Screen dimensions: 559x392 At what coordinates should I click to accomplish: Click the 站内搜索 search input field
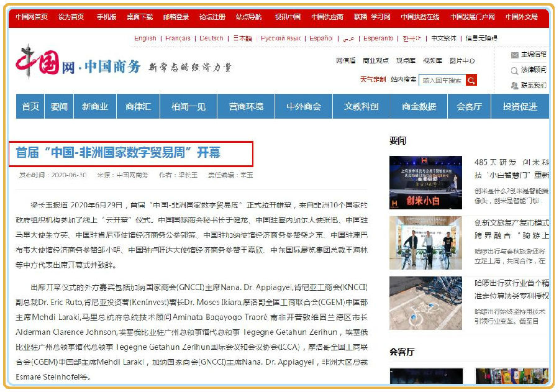tap(442, 80)
